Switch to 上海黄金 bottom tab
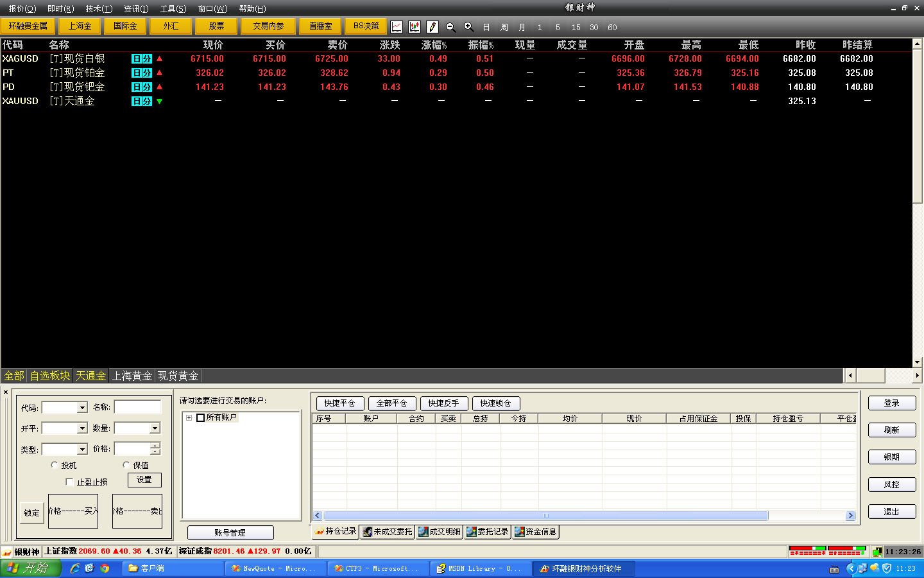924x578 pixels. [132, 376]
